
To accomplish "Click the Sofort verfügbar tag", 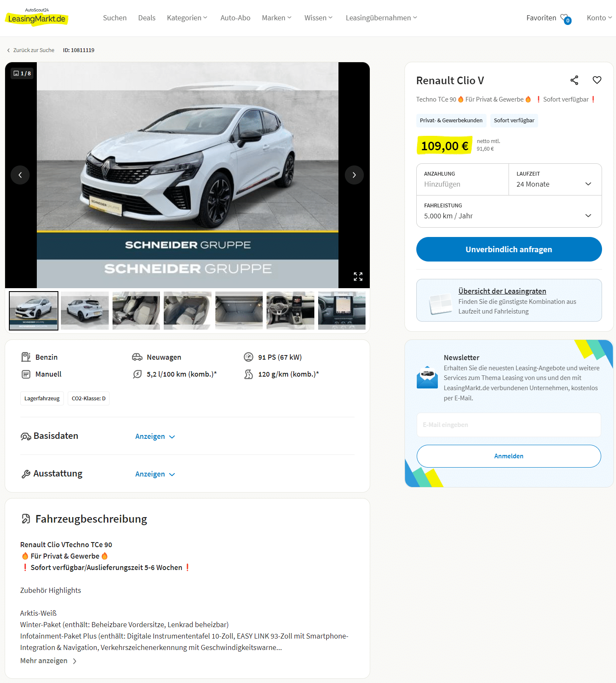I will point(514,121).
